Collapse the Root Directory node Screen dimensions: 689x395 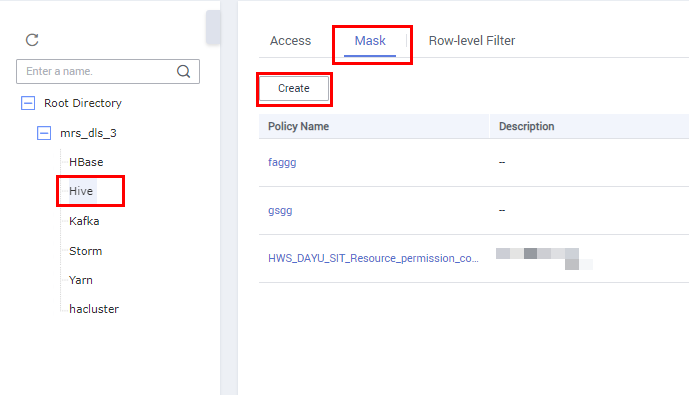pyautogui.click(x=28, y=103)
